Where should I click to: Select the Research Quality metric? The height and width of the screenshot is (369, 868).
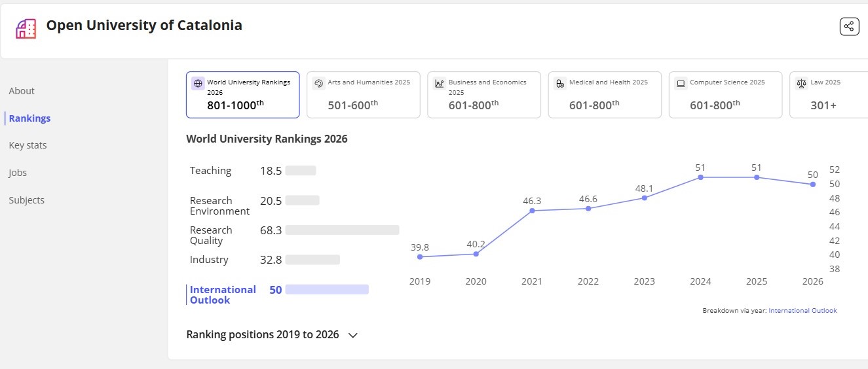211,236
